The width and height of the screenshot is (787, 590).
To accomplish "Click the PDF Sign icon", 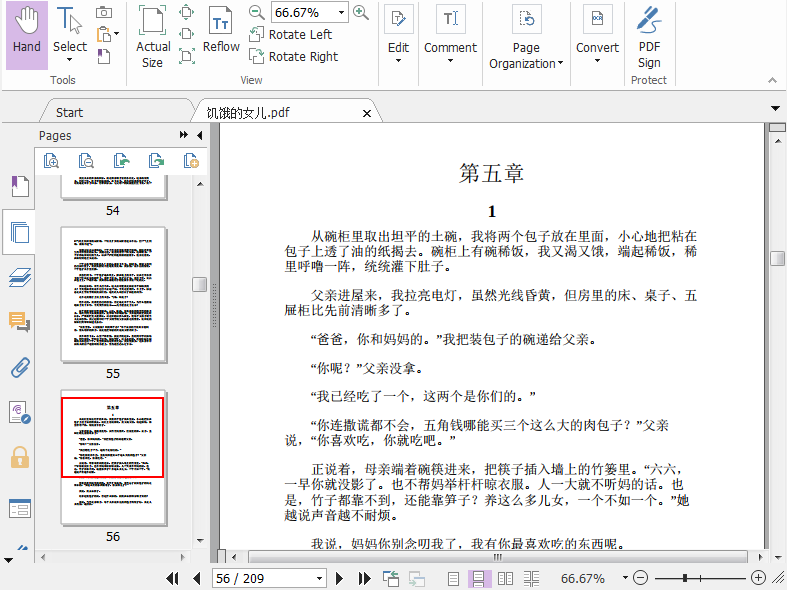I will point(649,37).
